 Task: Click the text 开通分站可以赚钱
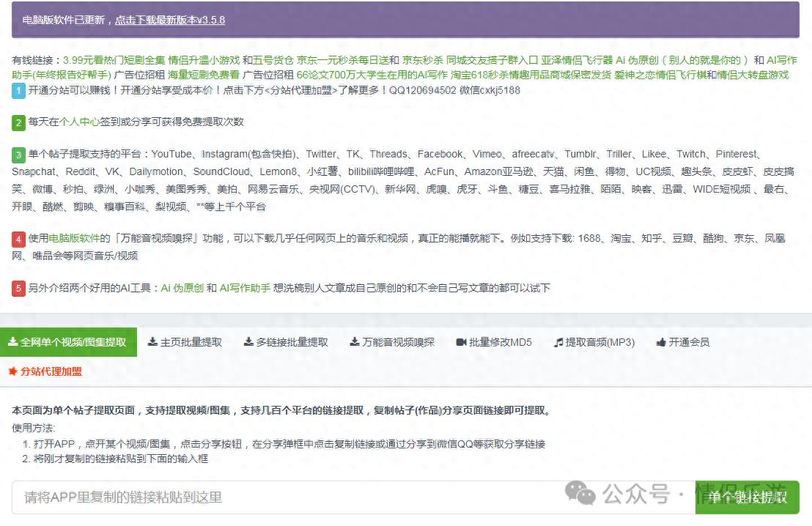click(x=69, y=90)
